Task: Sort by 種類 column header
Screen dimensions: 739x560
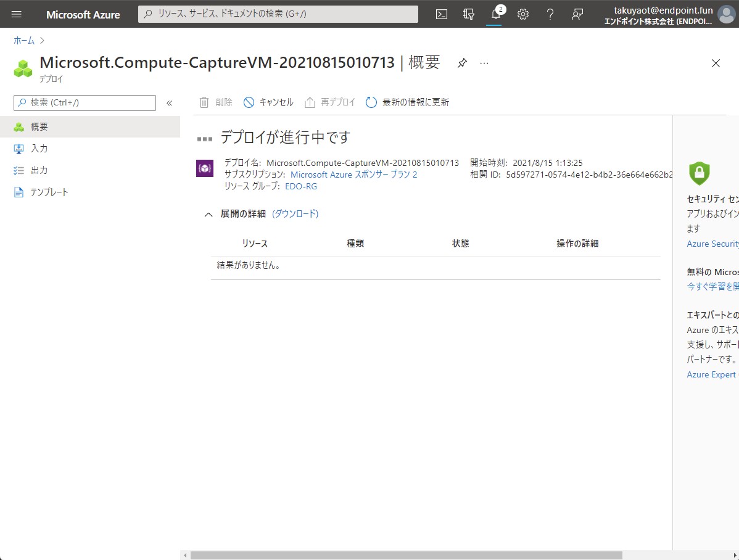Action: [355, 243]
